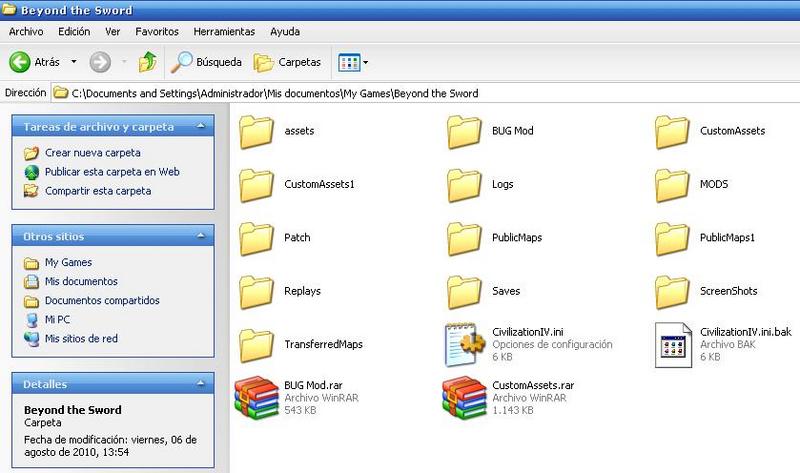Click the up one level folder icon
This screenshot has height=473, width=800.
coord(147,62)
